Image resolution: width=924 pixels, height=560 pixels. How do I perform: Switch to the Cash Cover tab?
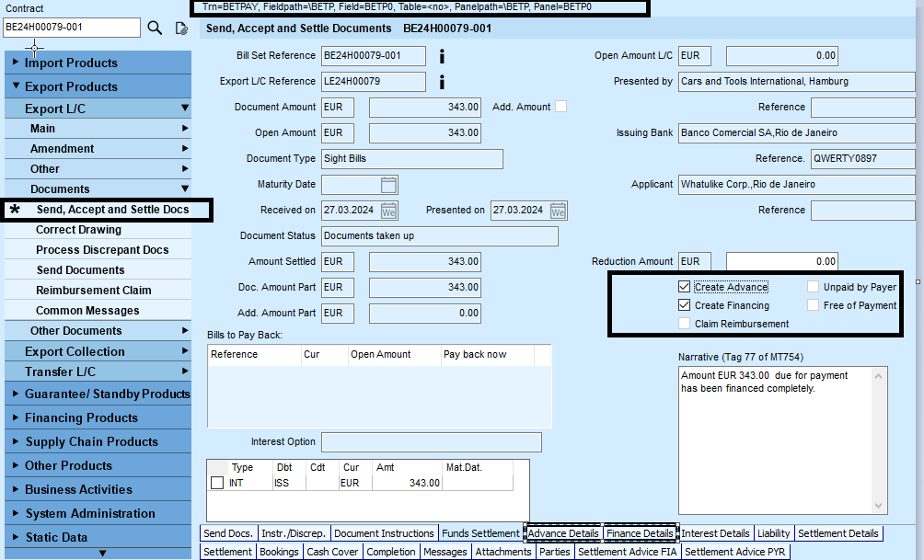point(332,552)
